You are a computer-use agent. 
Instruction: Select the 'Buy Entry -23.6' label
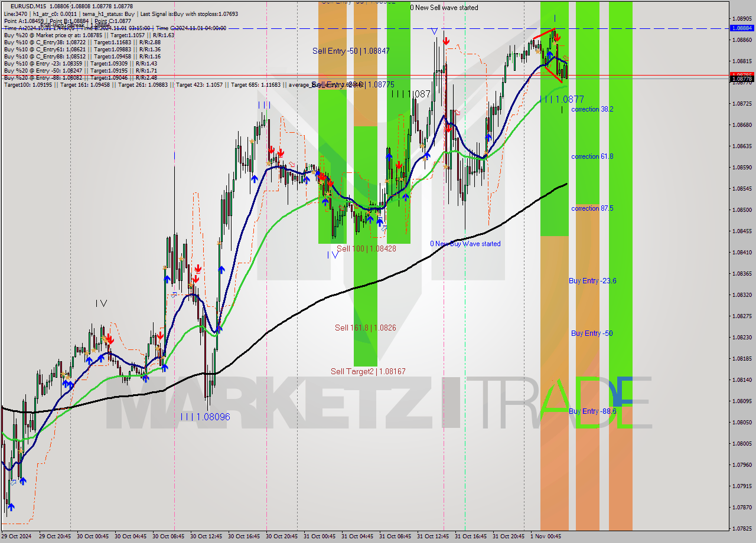click(592, 281)
